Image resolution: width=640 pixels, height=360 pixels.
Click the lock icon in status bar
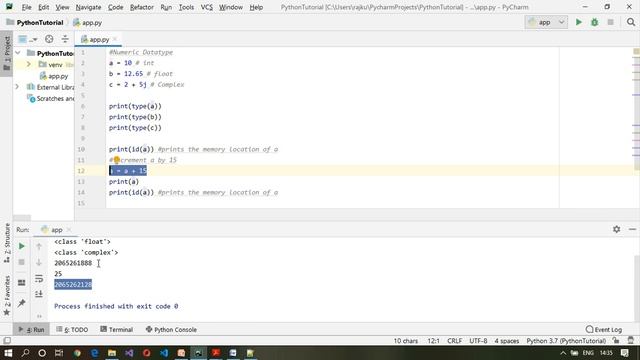coord(616,340)
